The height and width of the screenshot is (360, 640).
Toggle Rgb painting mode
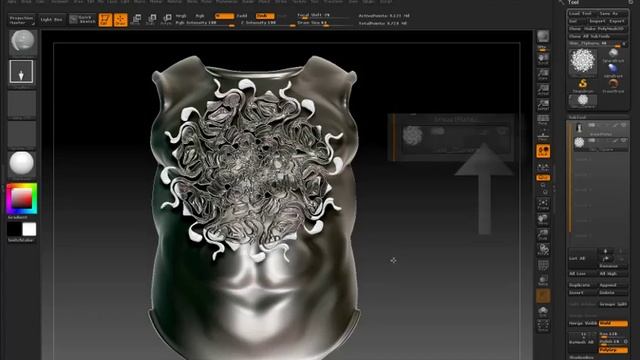click(200, 16)
